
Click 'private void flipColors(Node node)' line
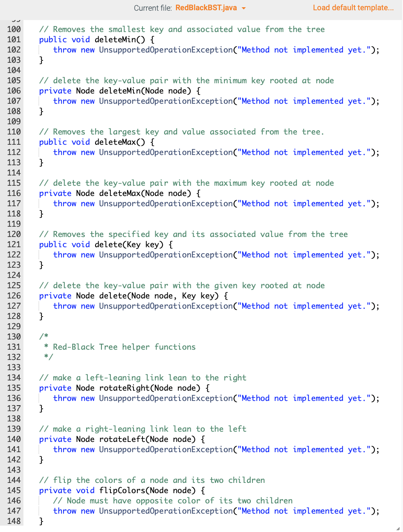pyautogui.click(x=122, y=491)
